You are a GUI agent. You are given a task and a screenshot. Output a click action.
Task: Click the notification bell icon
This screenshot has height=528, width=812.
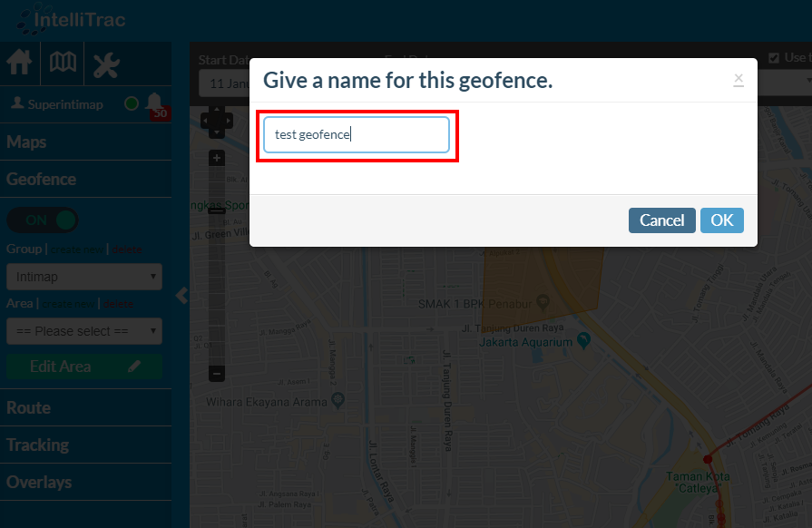coord(155,103)
